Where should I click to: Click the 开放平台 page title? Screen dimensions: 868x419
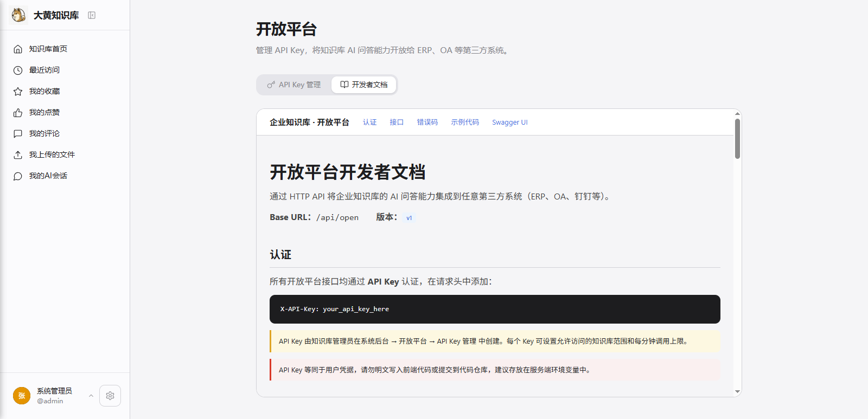click(x=286, y=29)
